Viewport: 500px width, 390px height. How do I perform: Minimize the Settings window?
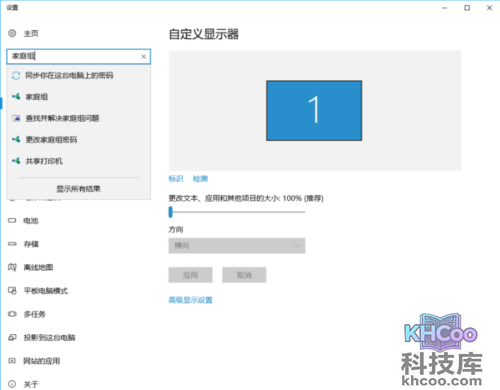click(x=445, y=8)
